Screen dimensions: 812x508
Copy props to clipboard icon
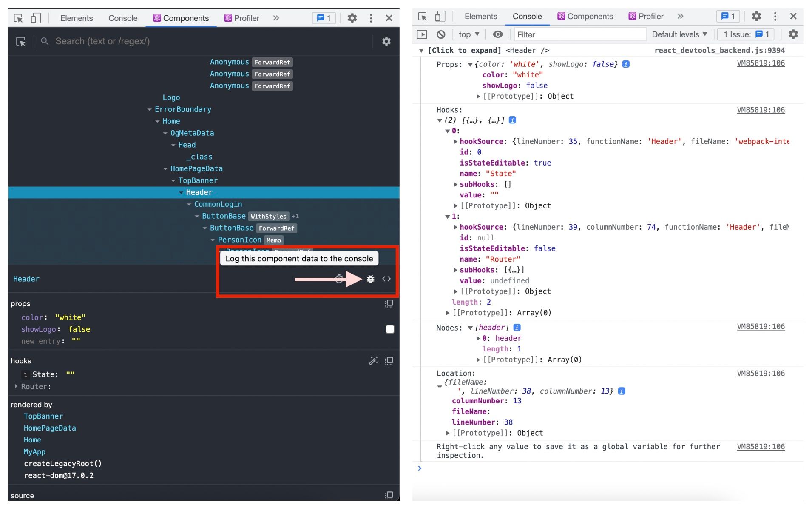[389, 303]
